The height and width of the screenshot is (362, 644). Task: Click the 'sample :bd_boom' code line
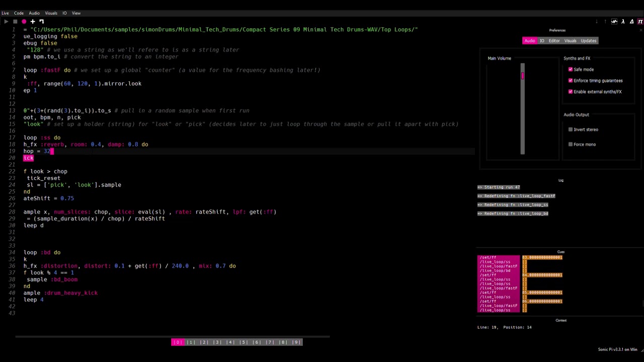[52, 280]
